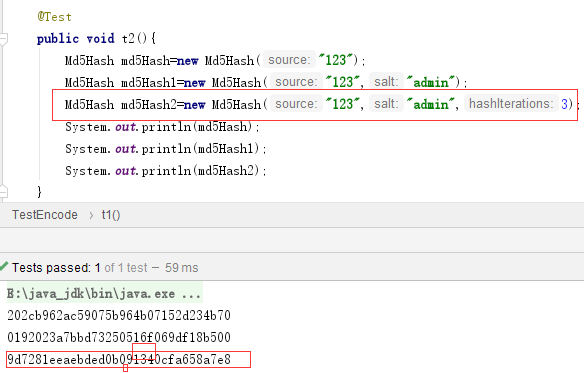Viewport: 584px width, 373px height.
Task: Click the number 3 hashIterations argument
Action: pos(564,104)
